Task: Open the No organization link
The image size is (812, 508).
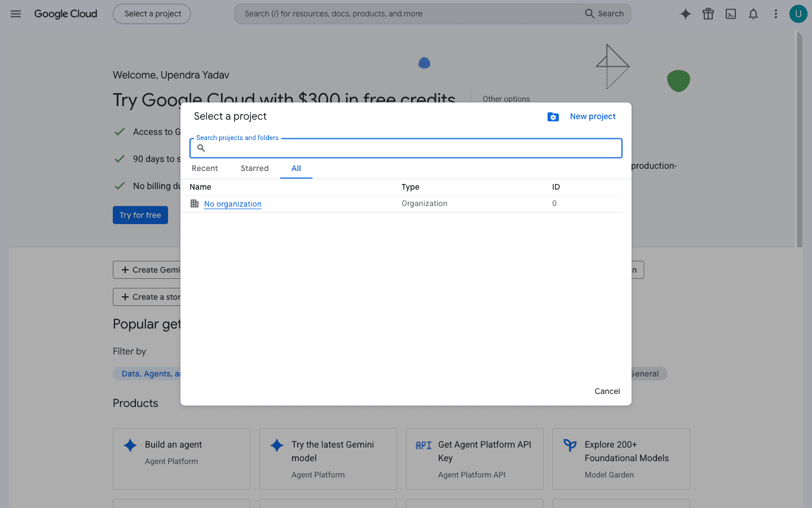Action: (233, 204)
